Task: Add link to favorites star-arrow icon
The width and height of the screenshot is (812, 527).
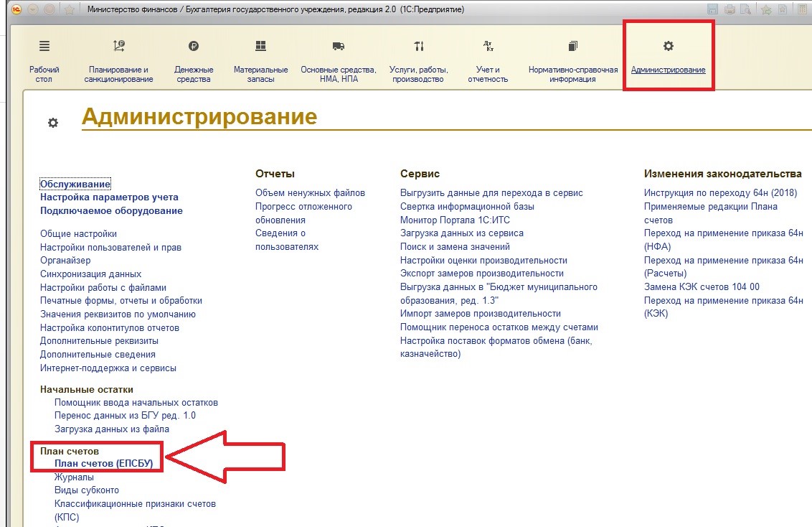Action: pyautogui.click(x=766, y=9)
